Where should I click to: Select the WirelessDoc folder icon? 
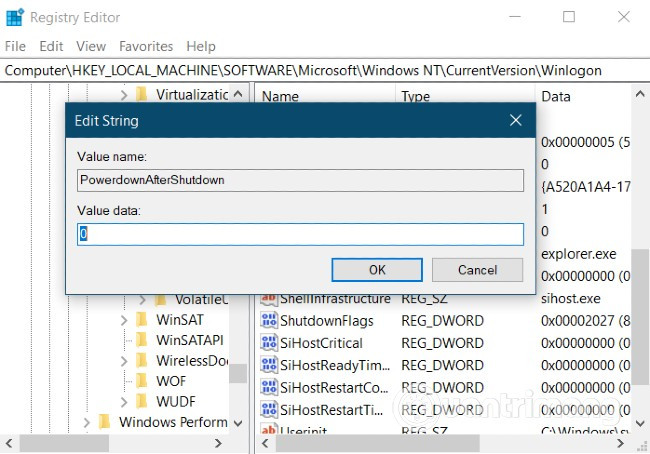141,360
